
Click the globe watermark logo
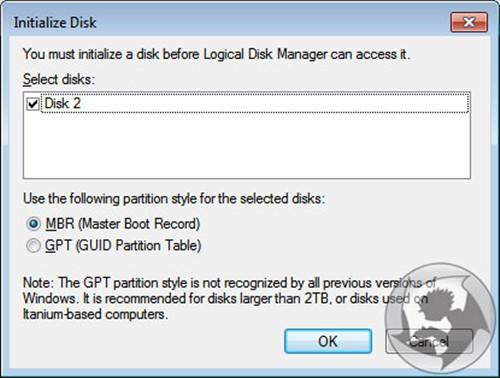point(440,318)
